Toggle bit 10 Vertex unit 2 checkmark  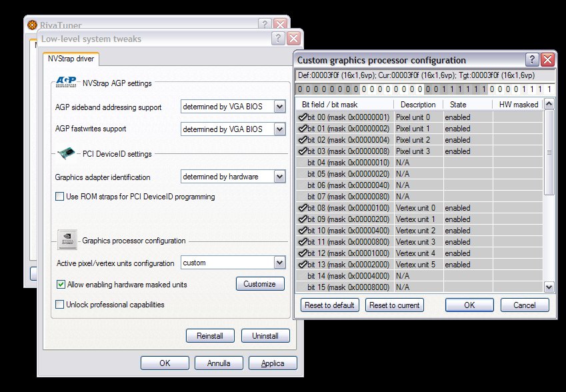(x=303, y=231)
